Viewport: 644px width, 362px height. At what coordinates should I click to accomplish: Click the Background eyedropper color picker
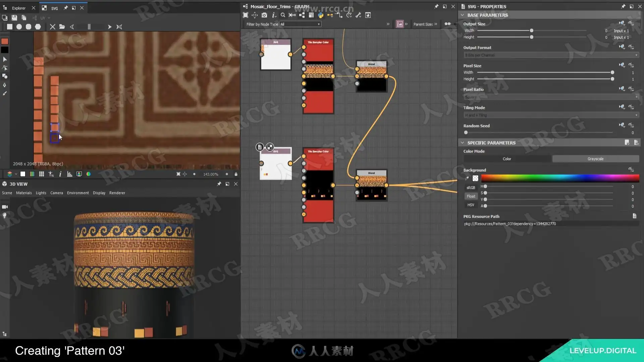pyautogui.click(x=467, y=178)
